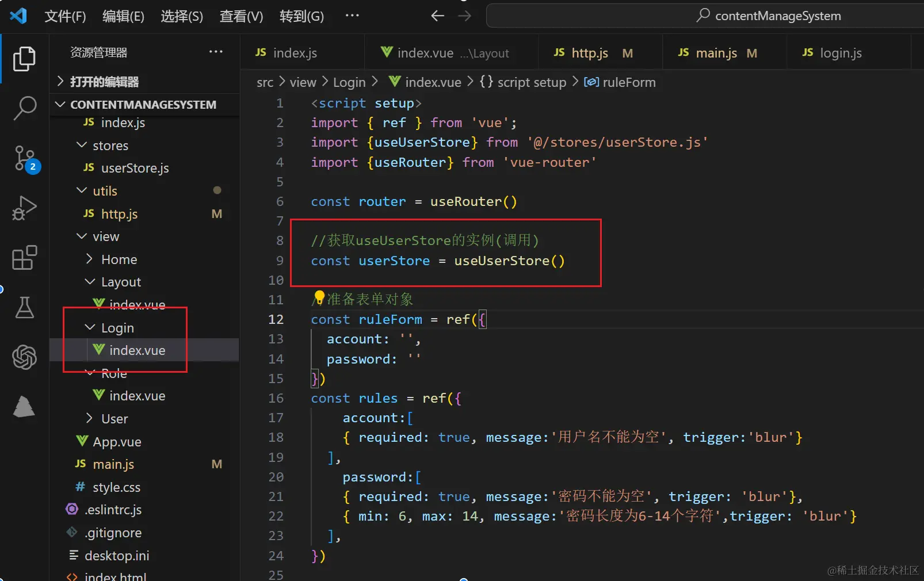Click the Login breadcrumb segment

tap(349, 82)
